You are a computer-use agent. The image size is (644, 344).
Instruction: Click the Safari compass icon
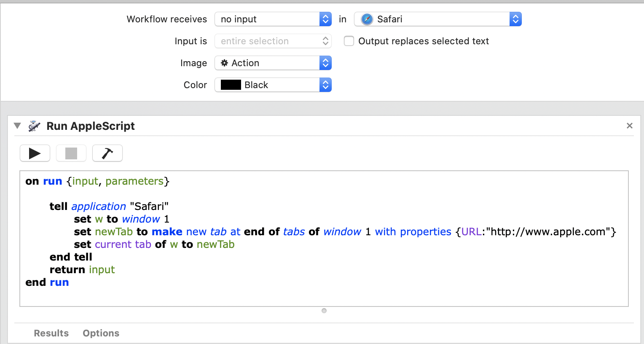tap(367, 19)
